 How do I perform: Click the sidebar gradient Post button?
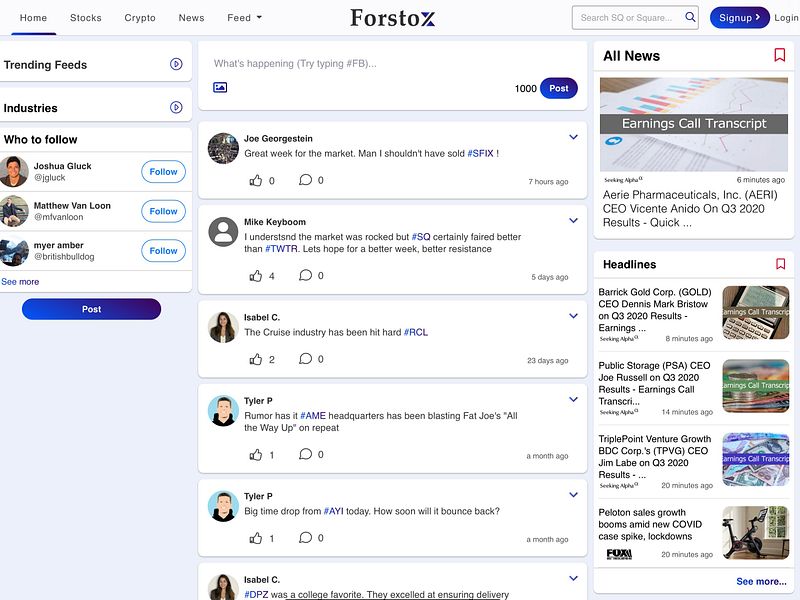[x=91, y=309]
